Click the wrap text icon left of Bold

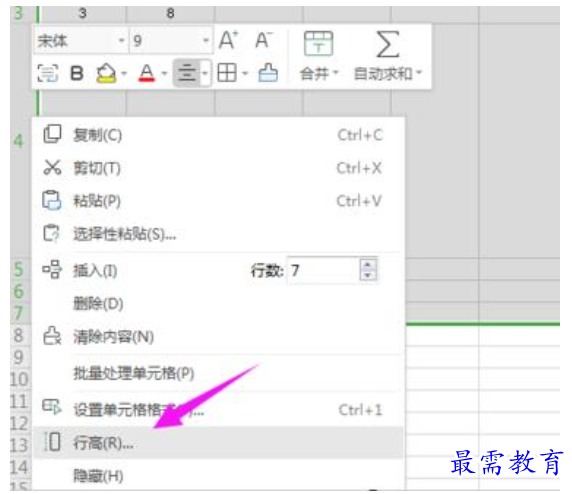(47, 73)
